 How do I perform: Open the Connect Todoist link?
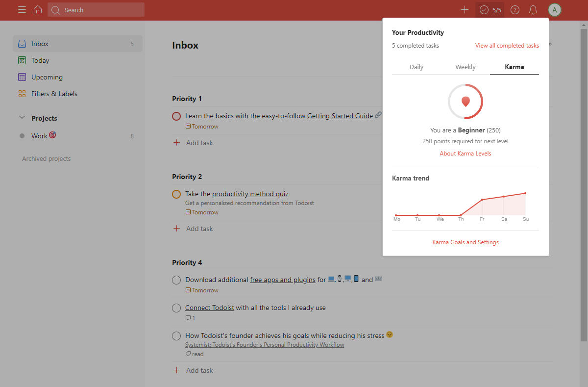pyautogui.click(x=210, y=308)
